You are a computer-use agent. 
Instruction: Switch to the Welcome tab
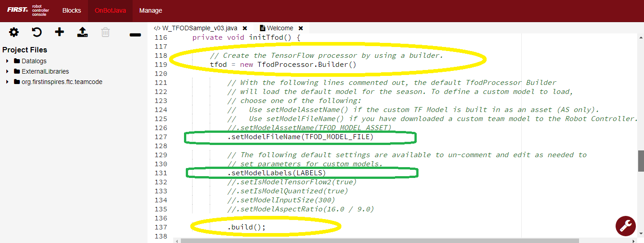pos(280,28)
